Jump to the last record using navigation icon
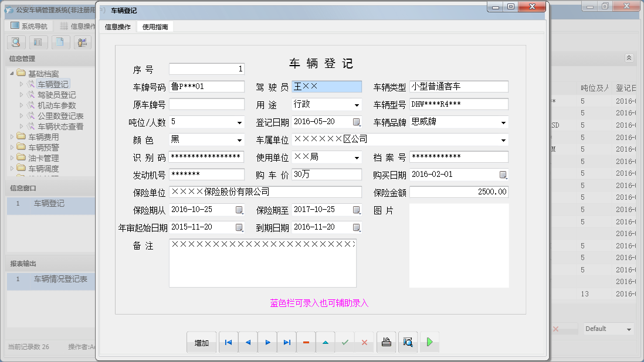 286,341
